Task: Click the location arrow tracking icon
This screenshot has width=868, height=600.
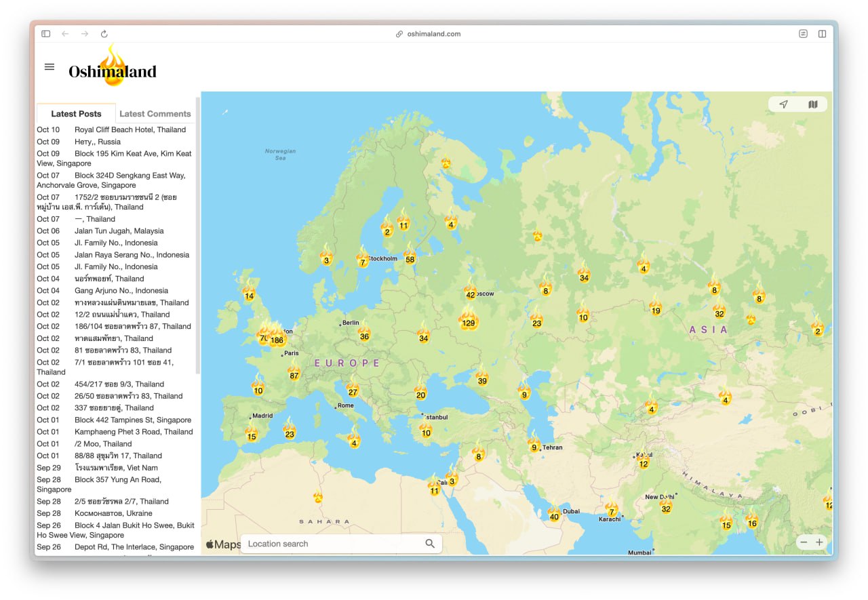Action: (783, 104)
